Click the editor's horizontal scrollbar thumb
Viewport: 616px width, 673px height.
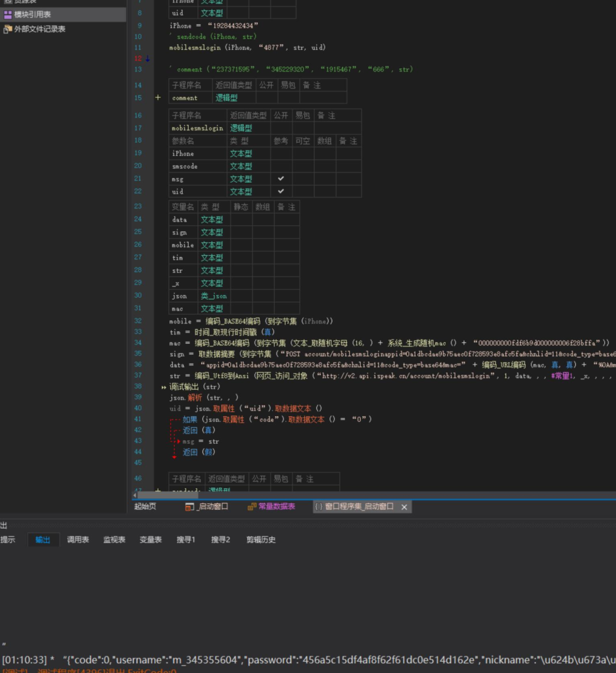tap(168, 496)
